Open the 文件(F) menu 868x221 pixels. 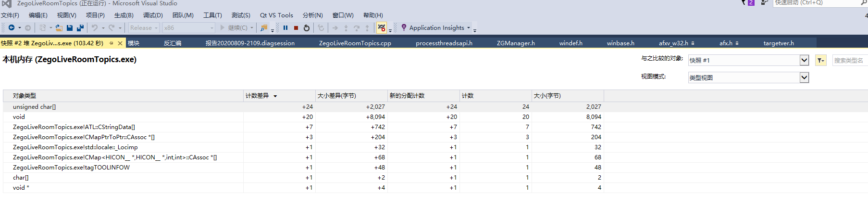click(x=10, y=15)
